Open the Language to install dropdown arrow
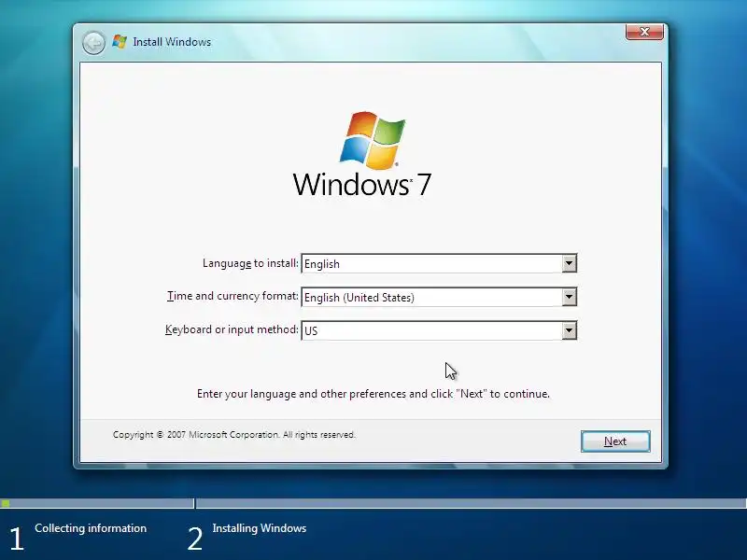The width and height of the screenshot is (747, 560). [x=569, y=263]
